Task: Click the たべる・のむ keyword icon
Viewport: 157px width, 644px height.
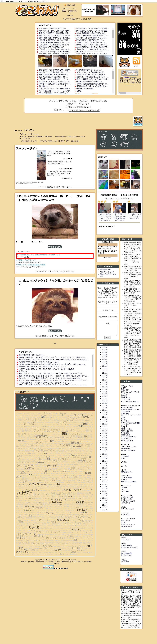Action: (x=34, y=399)
